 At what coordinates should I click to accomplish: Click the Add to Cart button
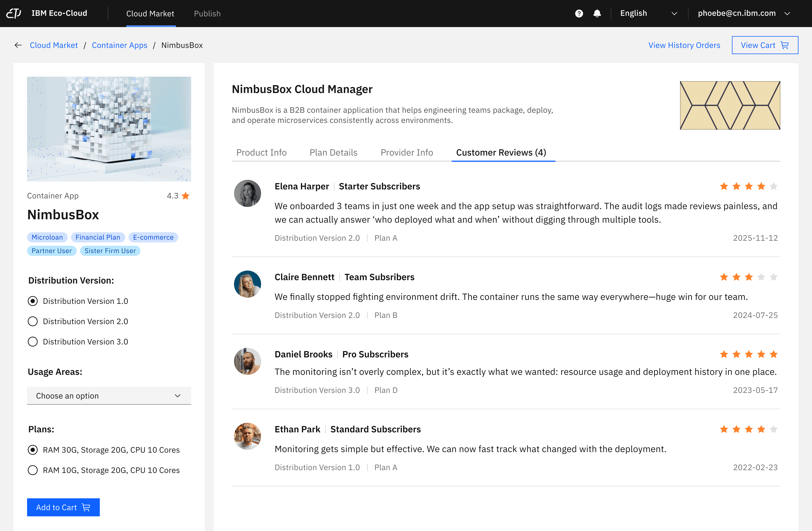(x=63, y=507)
